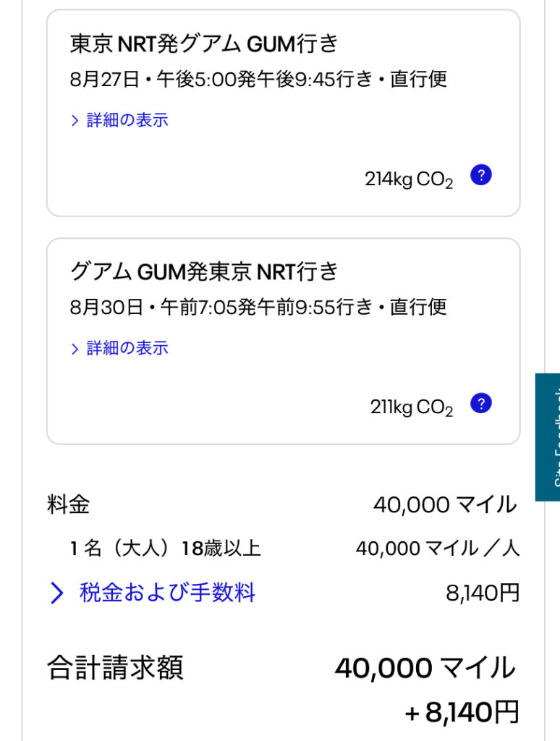Click the chevron next to 税金および手数料
The width and height of the screenshot is (560, 741).
56,593
